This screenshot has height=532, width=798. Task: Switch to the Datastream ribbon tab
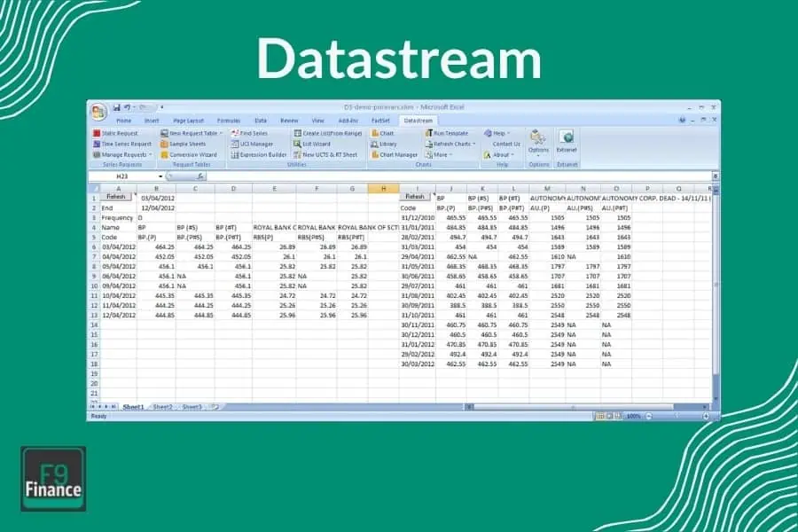click(419, 120)
